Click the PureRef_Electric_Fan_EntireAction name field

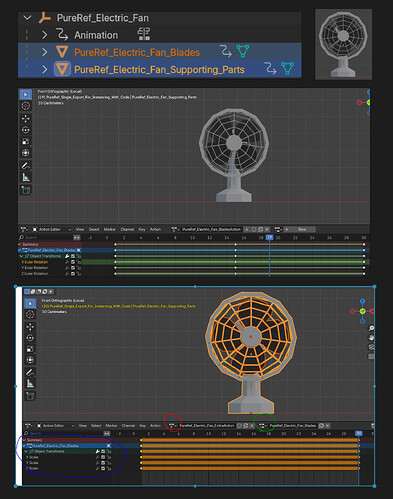click(207, 425)
